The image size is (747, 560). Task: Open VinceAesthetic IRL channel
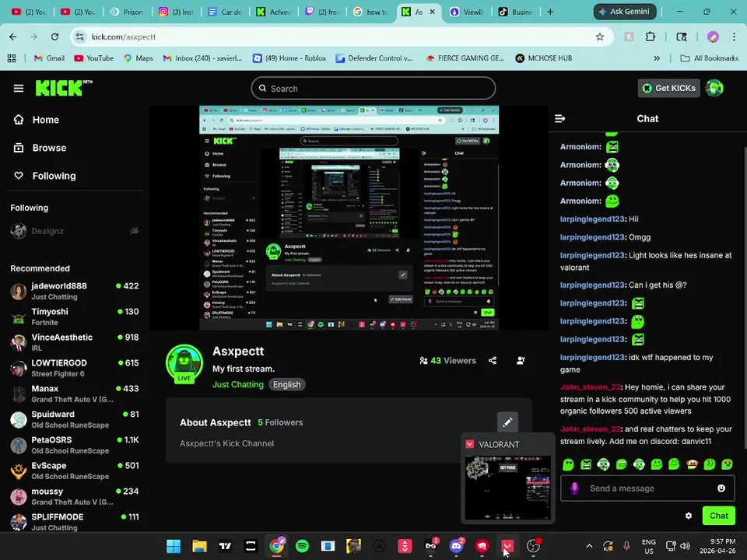coord(74,342)
